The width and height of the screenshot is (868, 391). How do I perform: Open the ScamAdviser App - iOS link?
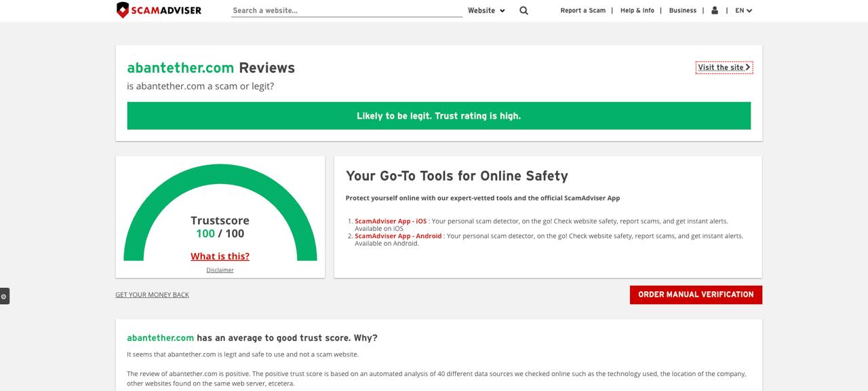[391, 221]
